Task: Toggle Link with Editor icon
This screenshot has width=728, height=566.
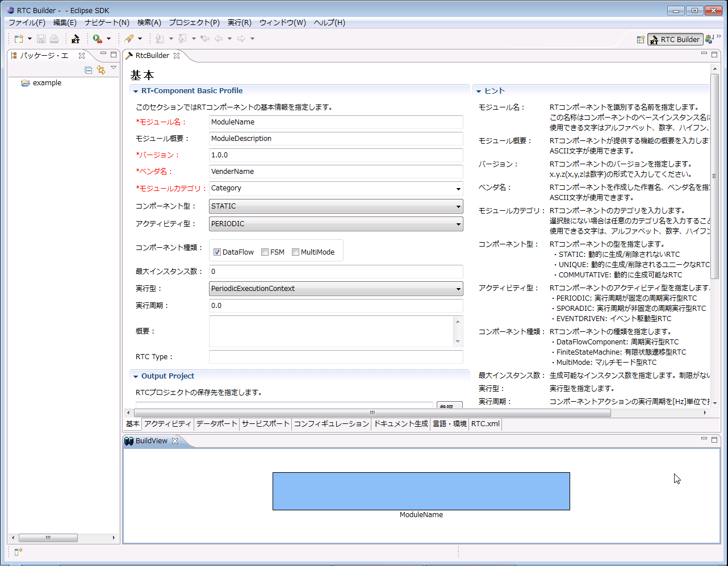Action: (101, 70)
